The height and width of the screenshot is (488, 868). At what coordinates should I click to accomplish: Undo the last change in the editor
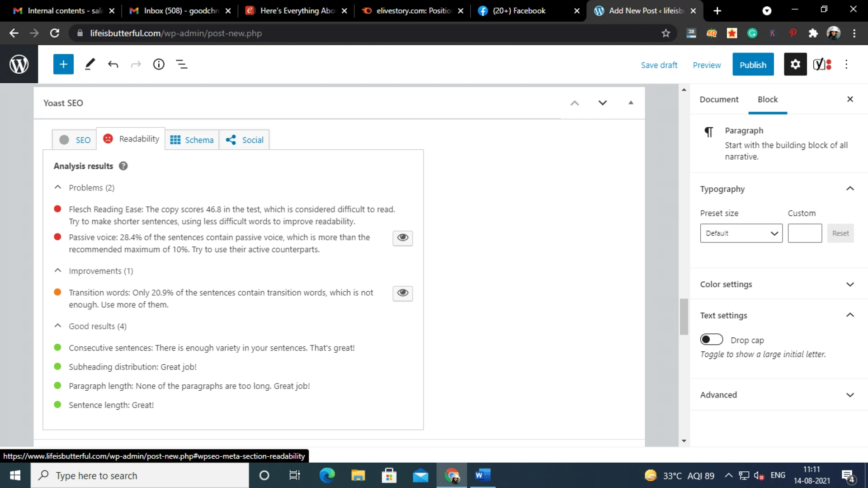113,64
